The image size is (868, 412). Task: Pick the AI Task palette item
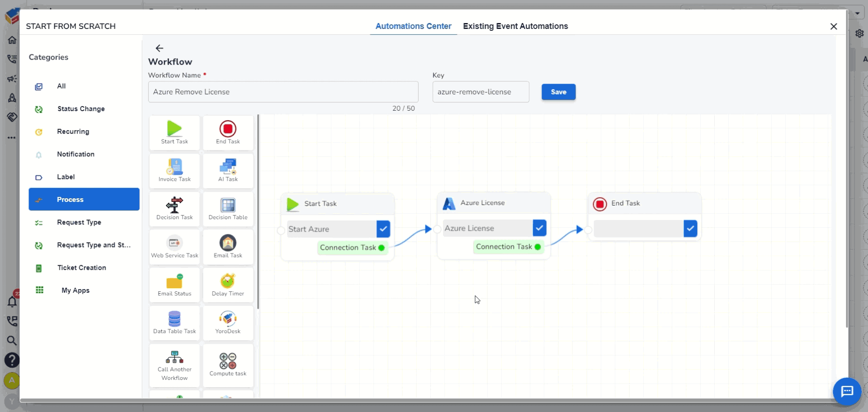[x=228, y=170]
